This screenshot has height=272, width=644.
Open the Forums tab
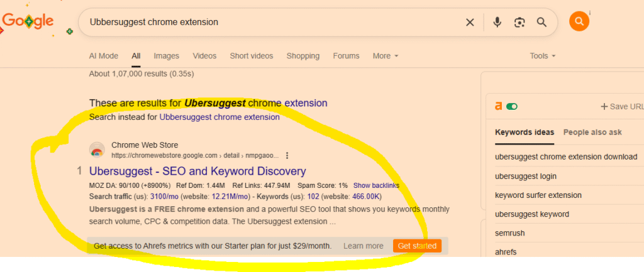347,56
